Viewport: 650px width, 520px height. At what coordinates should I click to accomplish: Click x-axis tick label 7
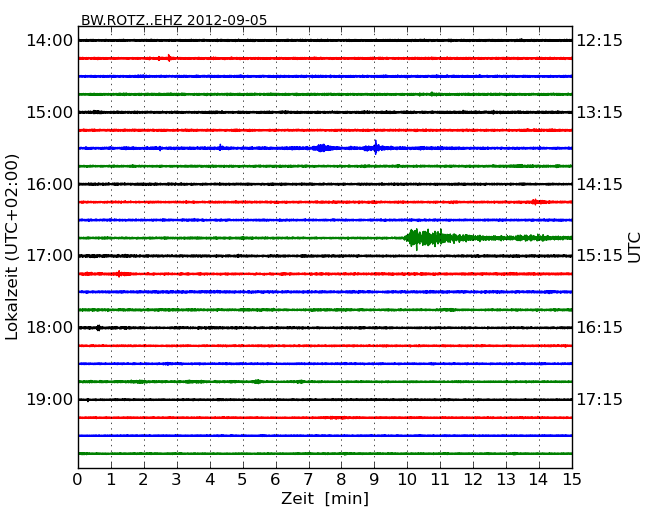pyautogui.click(x=308, y=480)
